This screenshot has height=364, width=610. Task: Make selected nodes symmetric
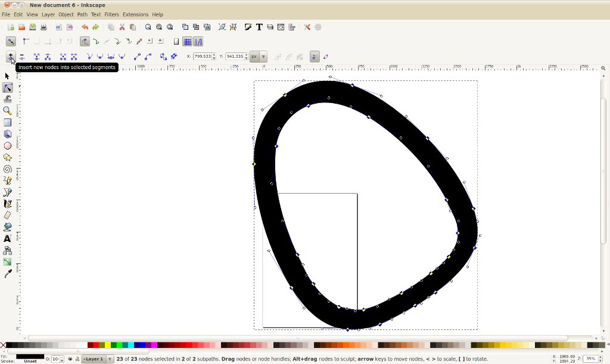111,57
